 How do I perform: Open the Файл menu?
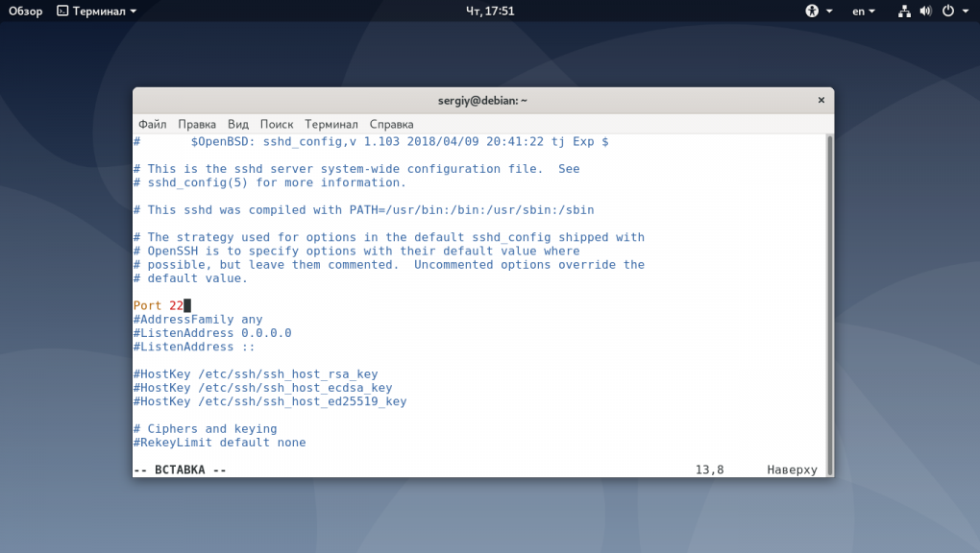(x=152, y=124)
